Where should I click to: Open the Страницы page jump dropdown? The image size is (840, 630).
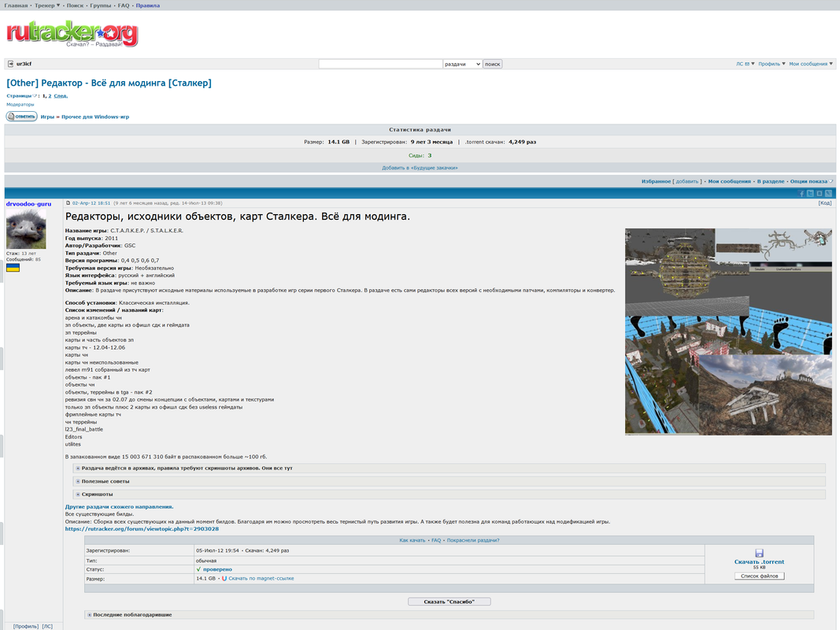21,96
